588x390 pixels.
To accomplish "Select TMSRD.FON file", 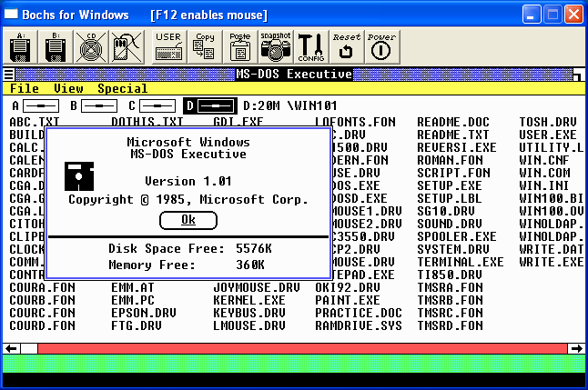I will [450, 326].
